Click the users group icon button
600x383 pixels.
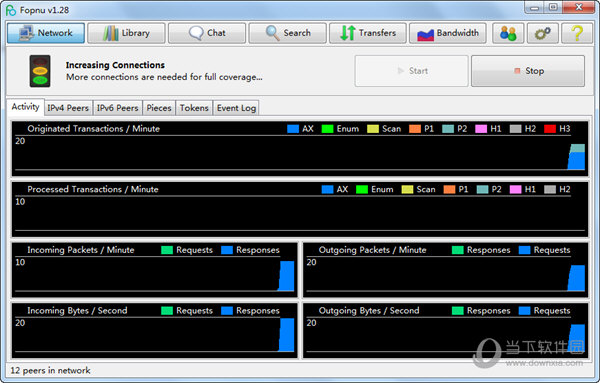point(508,33)
